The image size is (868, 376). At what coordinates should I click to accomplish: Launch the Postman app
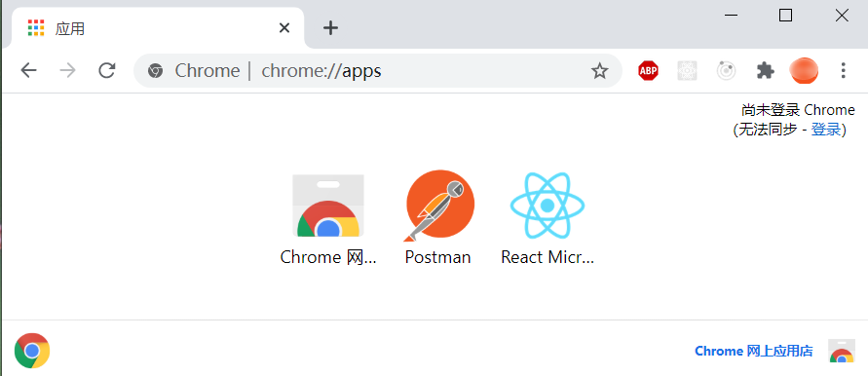click(x=438, y=206)
